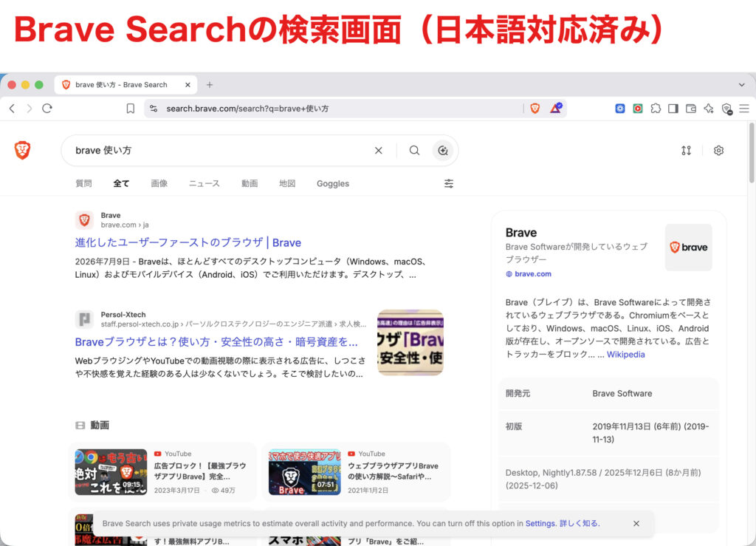The height and width of the screenshot is (546, 756).
Task: Click the 動画 section heading
Action: pos(100,425)
